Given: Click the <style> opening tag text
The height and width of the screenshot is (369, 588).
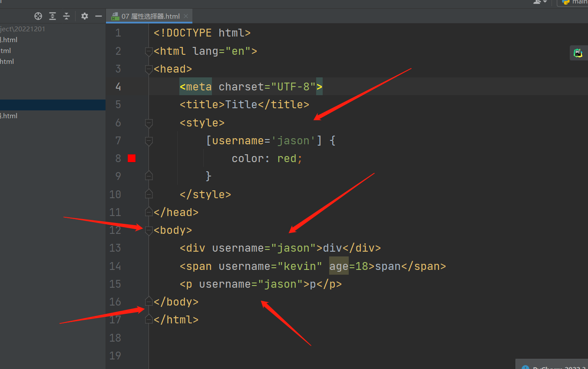Looking at the screenshot, I should (x=202, y=123).
